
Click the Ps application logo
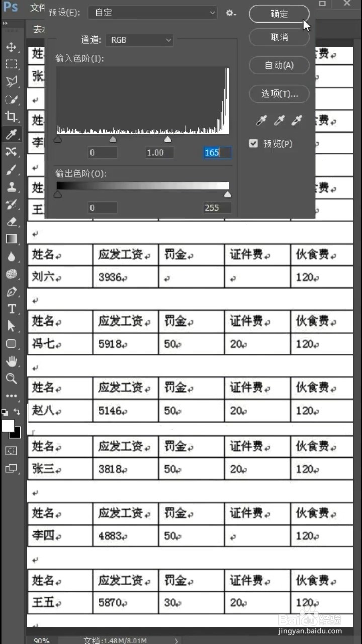pyautogui.click(x=11, y=7)
